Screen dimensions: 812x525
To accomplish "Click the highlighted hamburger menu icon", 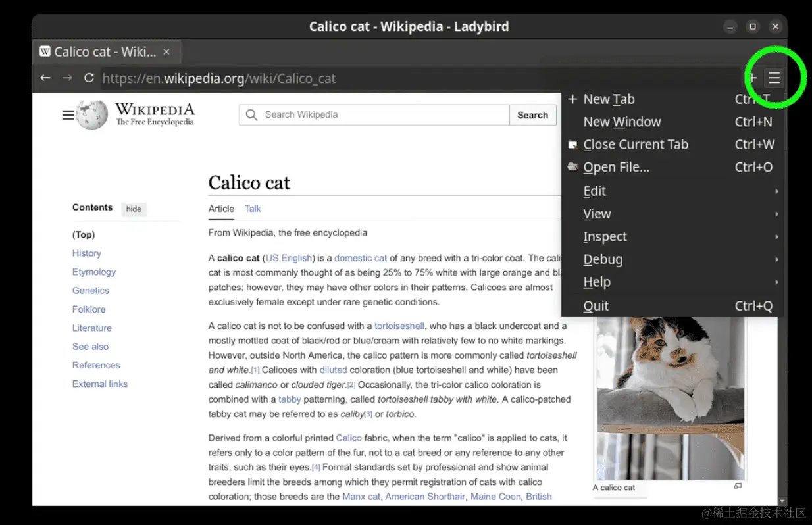I will click(x=774, y=78).
